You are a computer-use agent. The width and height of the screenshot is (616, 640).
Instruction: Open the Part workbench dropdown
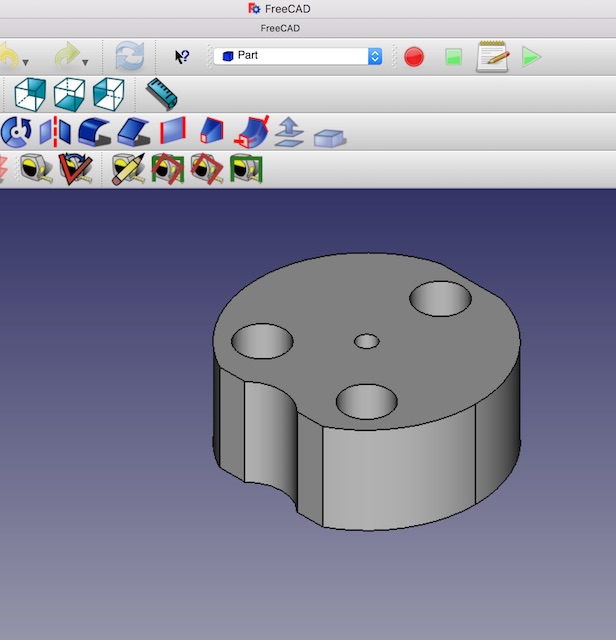(x=298, y=56)
